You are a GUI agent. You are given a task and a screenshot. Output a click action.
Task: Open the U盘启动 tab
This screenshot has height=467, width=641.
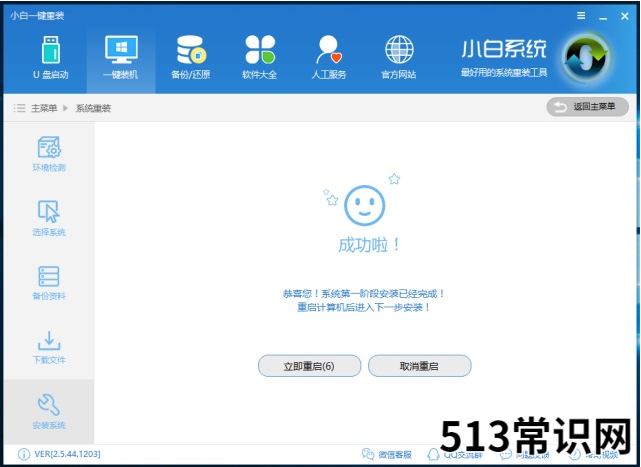pos(51,57)
